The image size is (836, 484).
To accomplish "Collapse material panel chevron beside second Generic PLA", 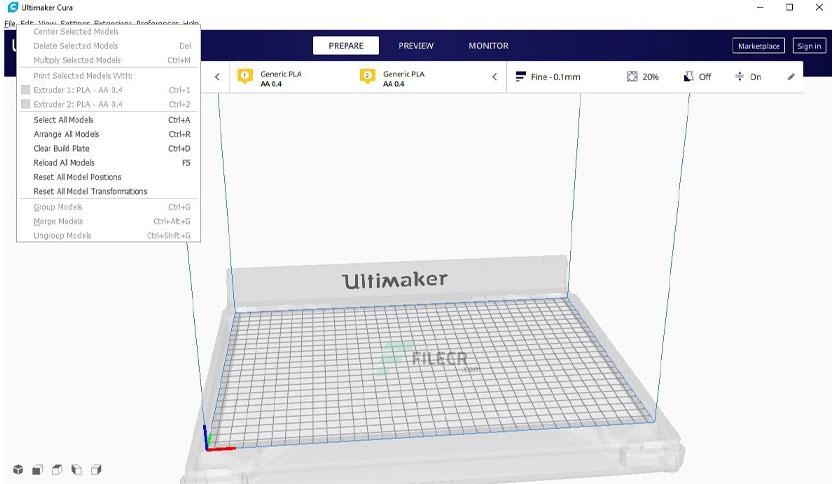I will [x=494, y=77].
